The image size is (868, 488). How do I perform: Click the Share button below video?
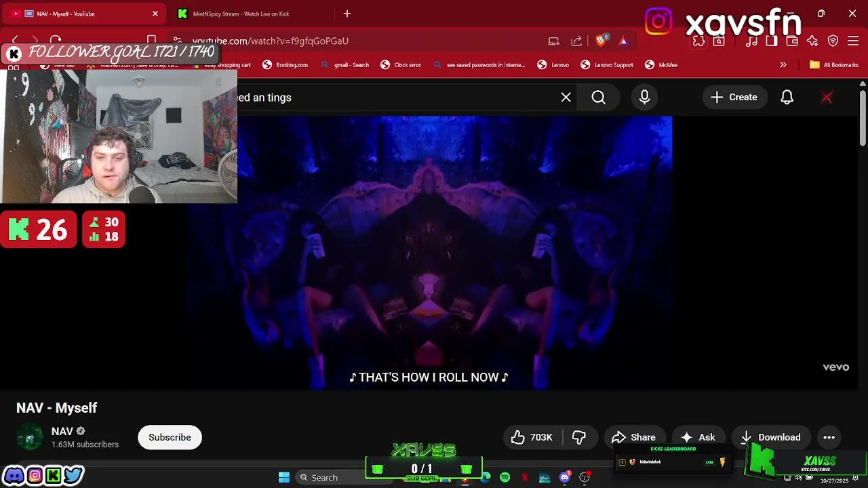(x=634, y=437)
